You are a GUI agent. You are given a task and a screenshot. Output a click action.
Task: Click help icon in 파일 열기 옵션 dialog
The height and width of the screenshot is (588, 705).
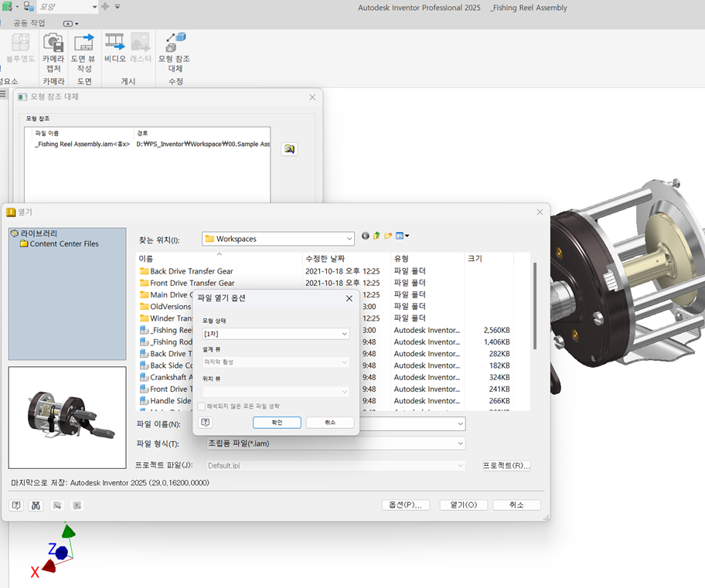coord(206,422)
